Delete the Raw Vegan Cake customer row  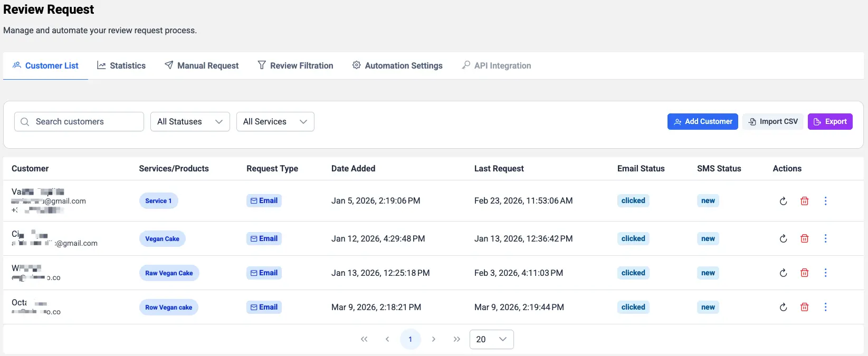(805, 273)
